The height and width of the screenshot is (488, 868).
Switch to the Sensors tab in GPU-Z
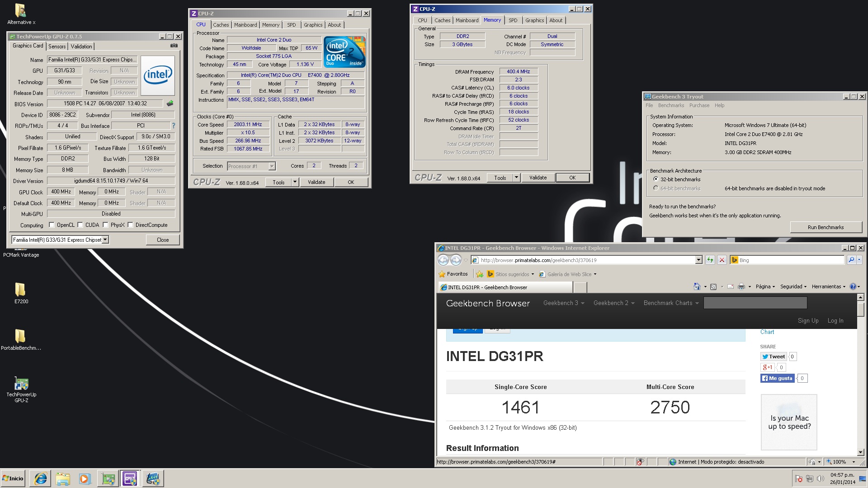[57, 47]
